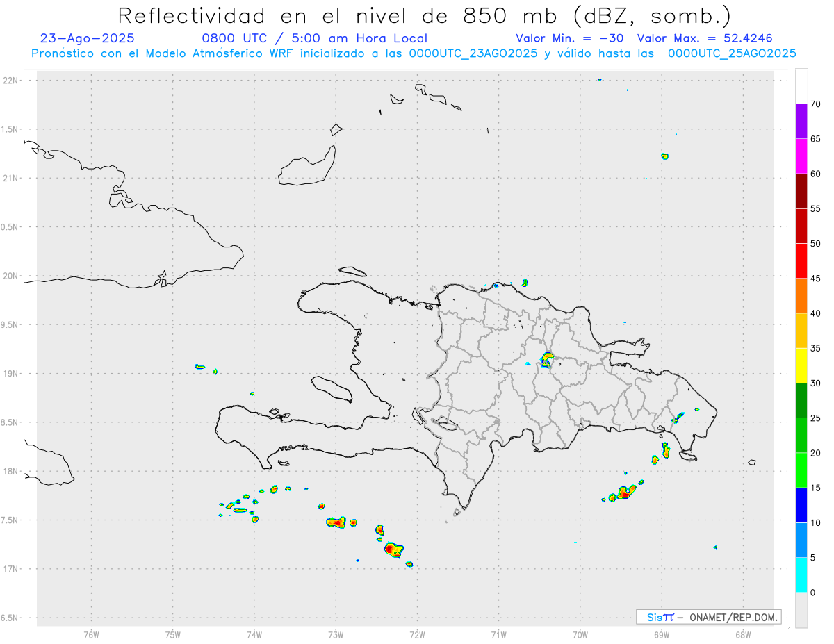Click the '20N' latitude label
The image size is (834, 644).
point(10,276)
